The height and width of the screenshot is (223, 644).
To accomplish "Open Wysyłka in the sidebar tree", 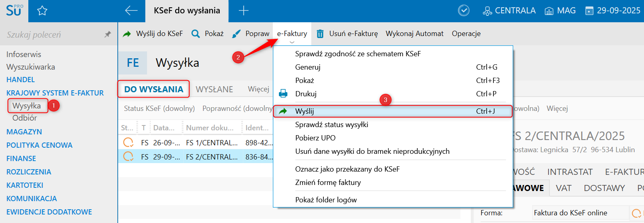I will 27,106.
